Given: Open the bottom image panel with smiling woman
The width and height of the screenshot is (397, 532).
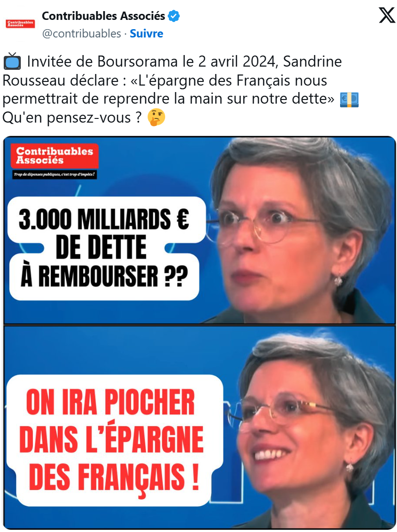Looking at the screenshot, I should click(199, 427).
